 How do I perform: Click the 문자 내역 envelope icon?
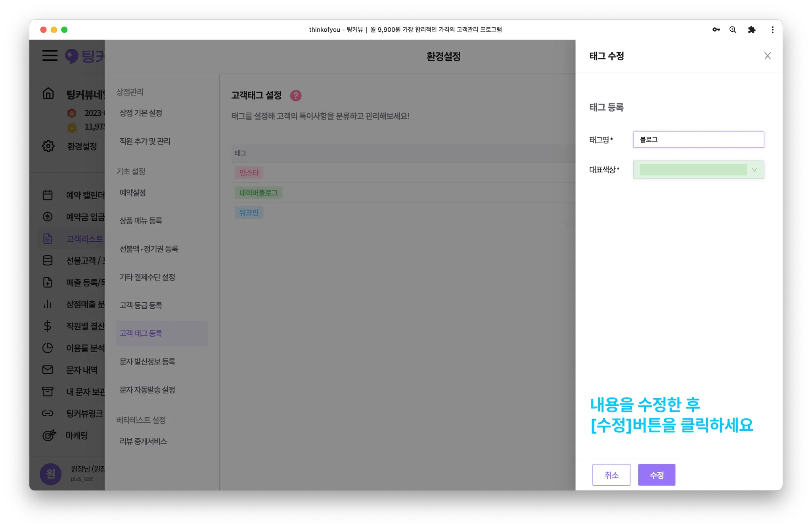coord(48,370)
